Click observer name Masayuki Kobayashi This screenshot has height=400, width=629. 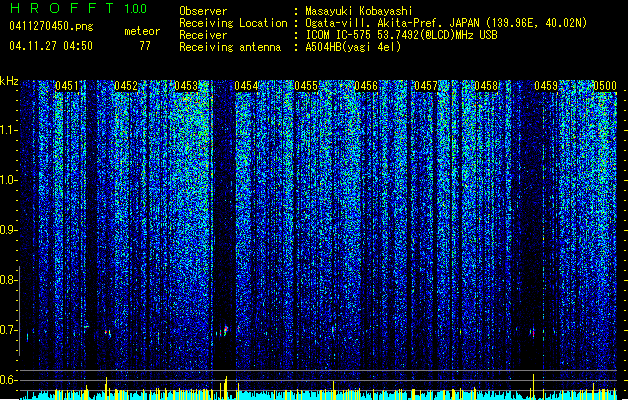pyautogui.click(x=359, y=11)
